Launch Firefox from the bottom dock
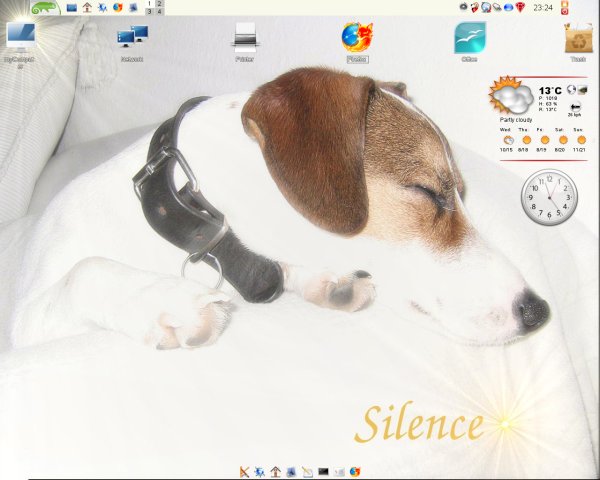The width and height of the screenshot is (600, 480). pos(355,472)
